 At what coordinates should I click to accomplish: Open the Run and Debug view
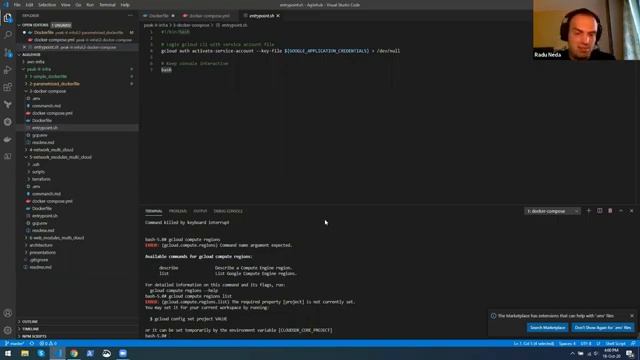coord(8,70)
